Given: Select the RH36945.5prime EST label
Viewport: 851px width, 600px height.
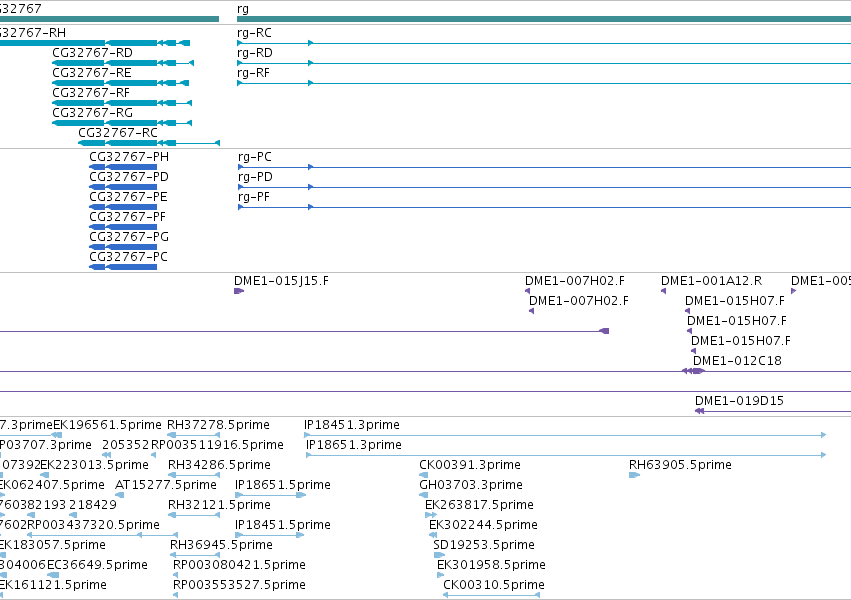Looking at the screenshot, I should pyautogui.click(x=221, y=545).
